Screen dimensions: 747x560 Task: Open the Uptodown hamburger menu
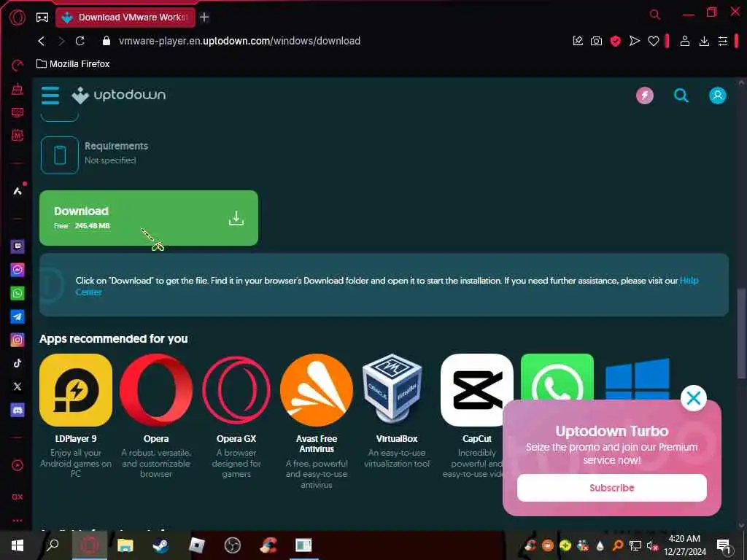tap(50, 96)
